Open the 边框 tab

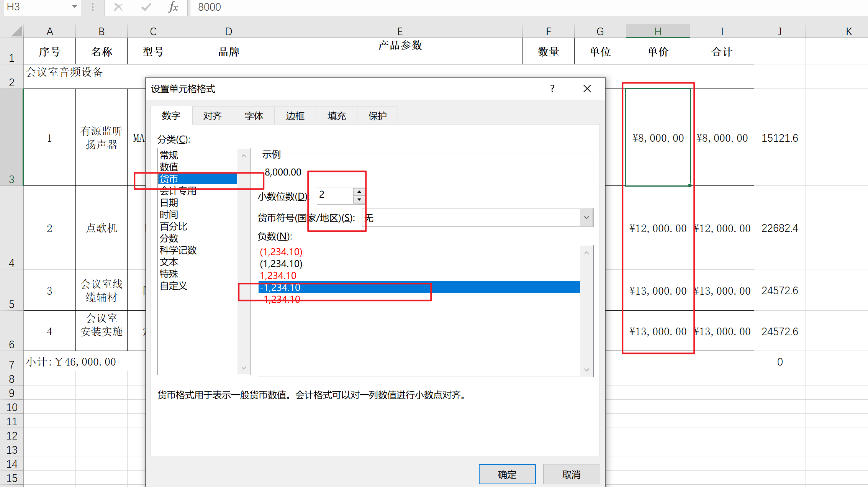(x=295, y=116)
